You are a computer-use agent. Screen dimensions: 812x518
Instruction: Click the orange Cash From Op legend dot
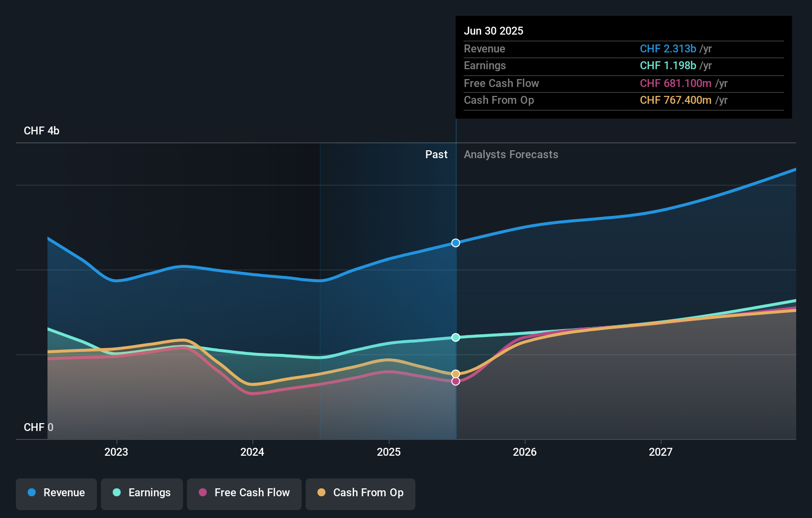[x=321, y=493]
